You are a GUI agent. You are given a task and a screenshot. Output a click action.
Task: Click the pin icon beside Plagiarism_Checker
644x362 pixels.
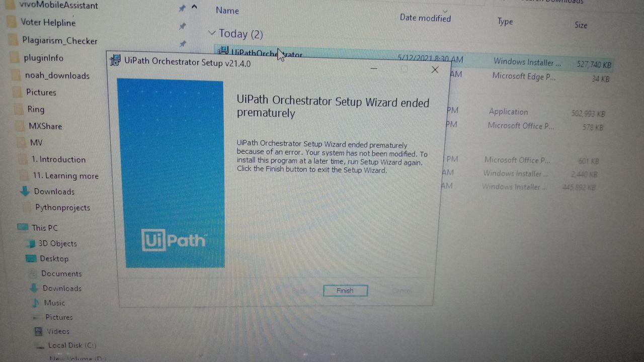point(183,44)
